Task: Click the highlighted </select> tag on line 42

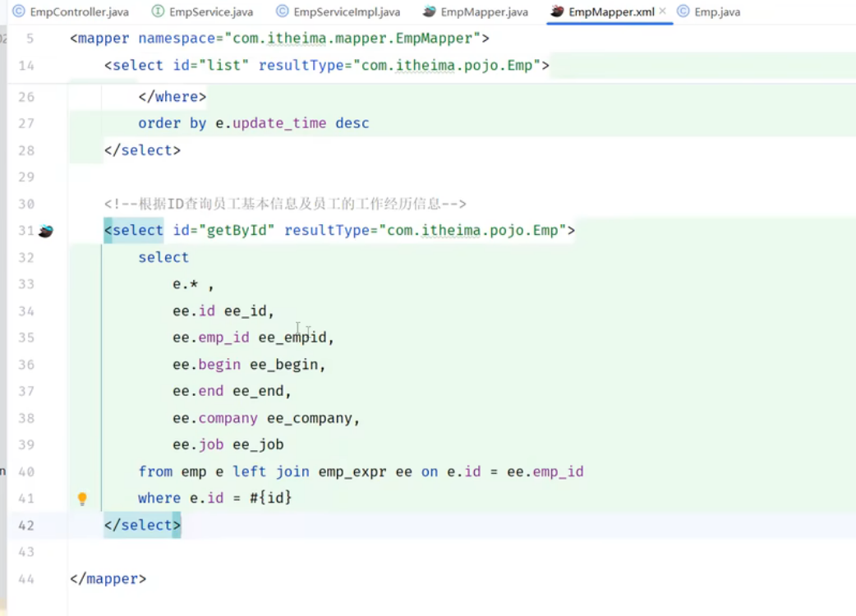Action: tap(142, 525)
